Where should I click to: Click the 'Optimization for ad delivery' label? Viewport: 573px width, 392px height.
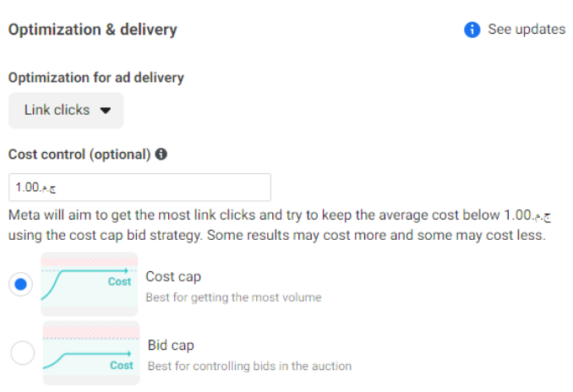coord(96,78)
